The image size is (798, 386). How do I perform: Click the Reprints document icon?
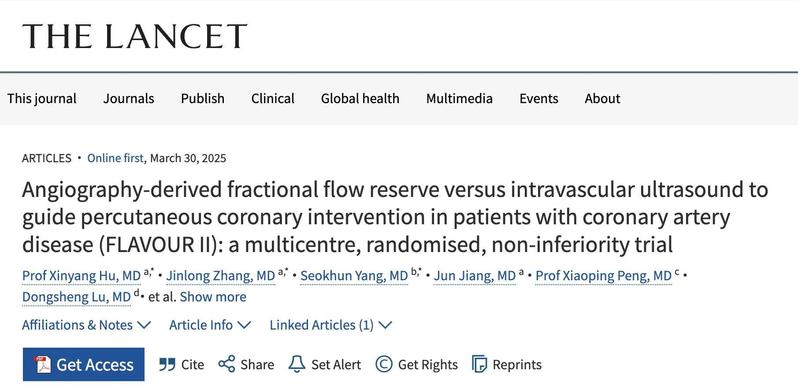pyautogui.click(x=479, y=365)
